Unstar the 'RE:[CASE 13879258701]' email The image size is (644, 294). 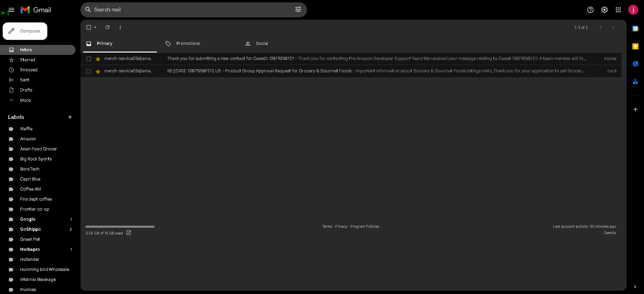[x=98, y=71]
